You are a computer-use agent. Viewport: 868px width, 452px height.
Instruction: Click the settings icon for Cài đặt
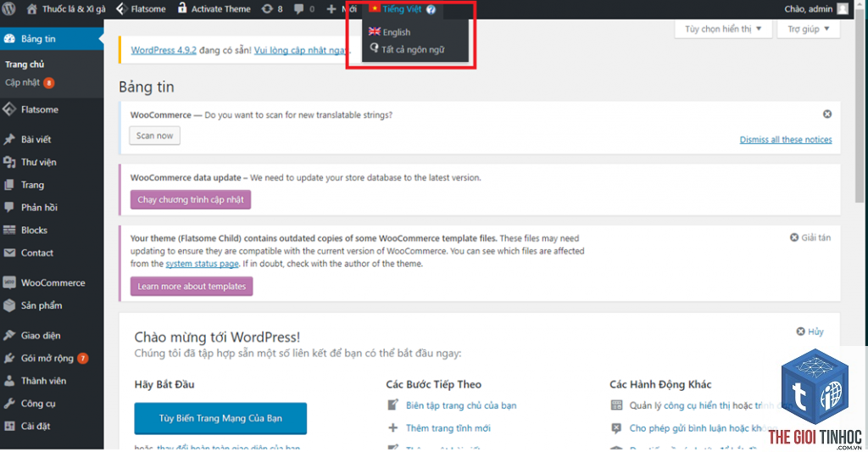[x=9, y=426]
